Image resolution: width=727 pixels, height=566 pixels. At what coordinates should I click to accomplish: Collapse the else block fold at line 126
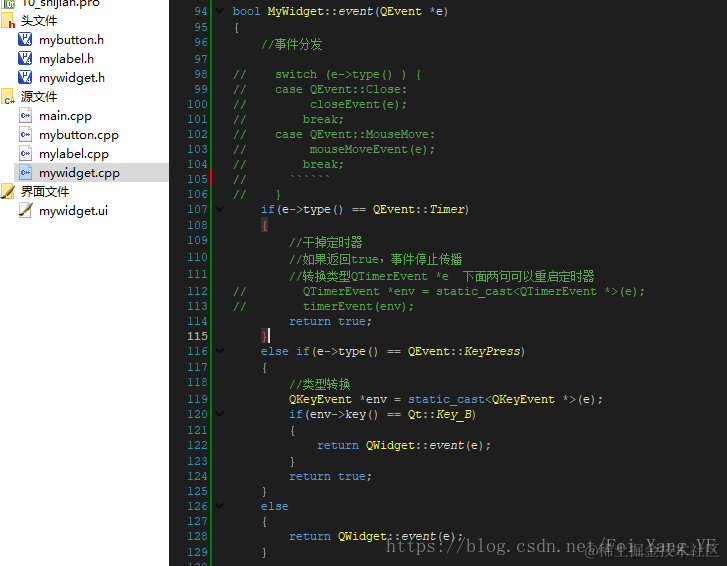tap(220, 506)
